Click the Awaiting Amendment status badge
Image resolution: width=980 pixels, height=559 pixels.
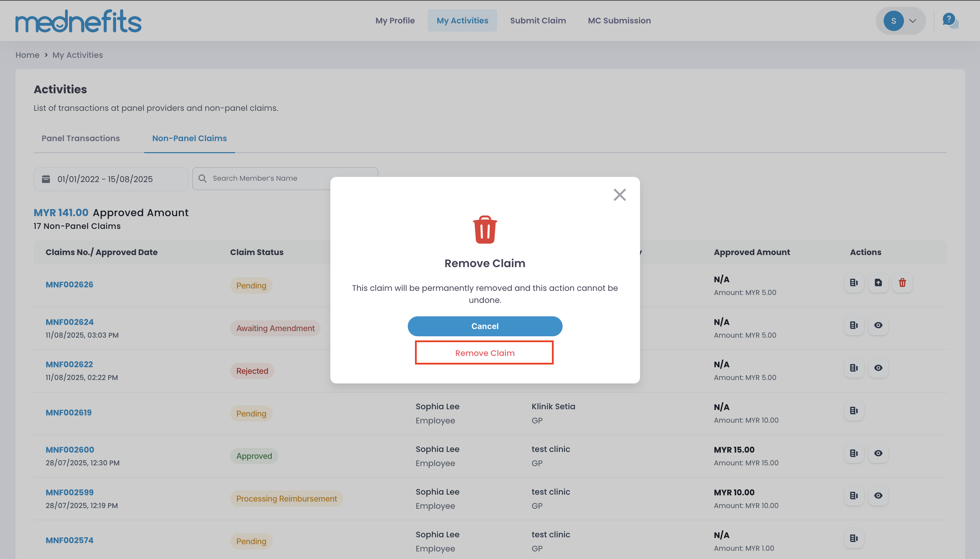(275, 328)
